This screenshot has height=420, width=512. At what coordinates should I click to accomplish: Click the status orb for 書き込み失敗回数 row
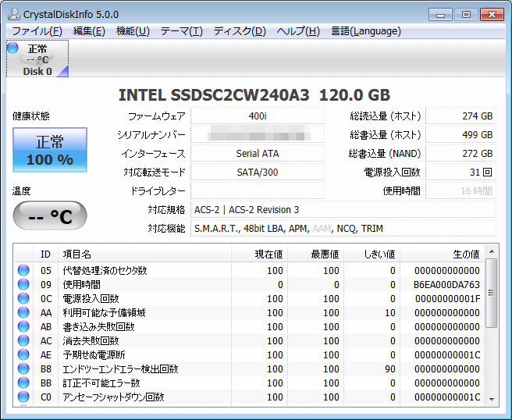tap(23, 327)
